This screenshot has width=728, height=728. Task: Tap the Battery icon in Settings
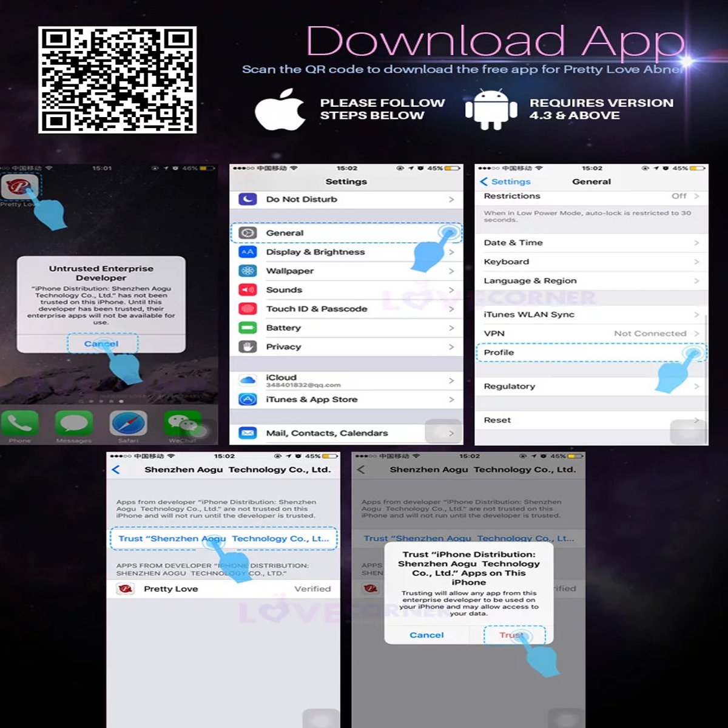(248, 328)
